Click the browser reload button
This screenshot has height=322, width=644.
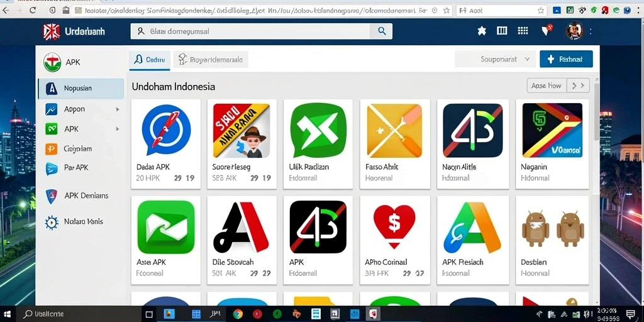pos(33,10)
